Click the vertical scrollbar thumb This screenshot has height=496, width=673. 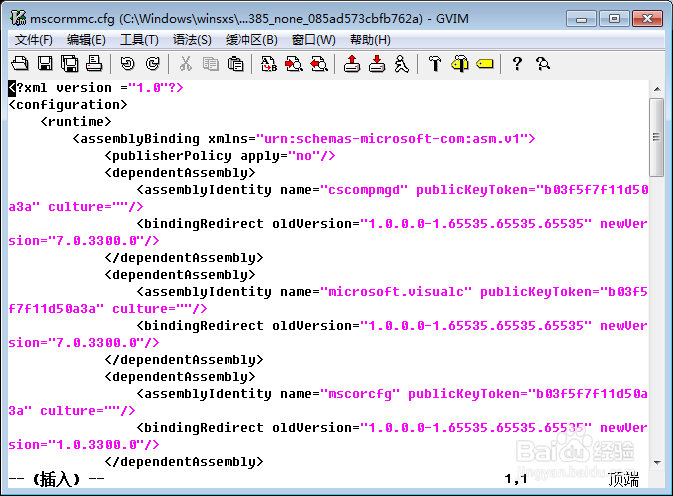click(657, 137)
